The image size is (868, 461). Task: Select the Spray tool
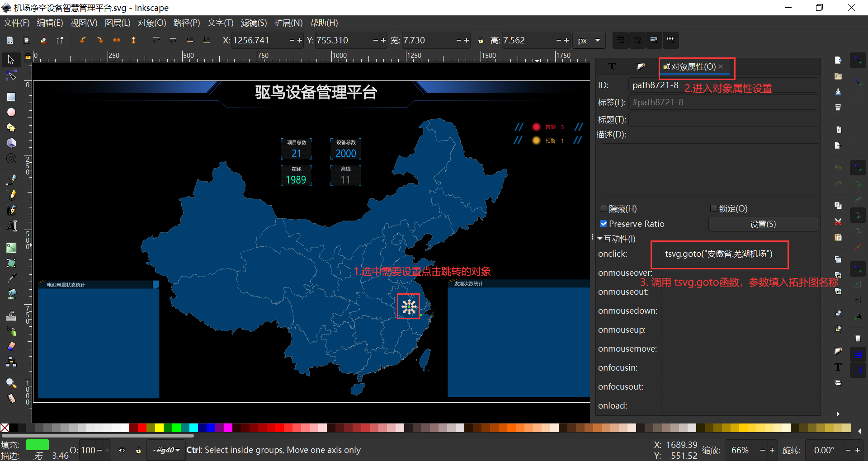point(11,331)
